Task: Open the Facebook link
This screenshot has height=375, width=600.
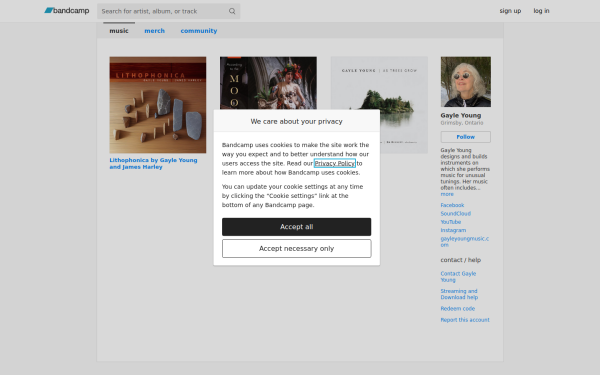Action: tap(452, 205)
